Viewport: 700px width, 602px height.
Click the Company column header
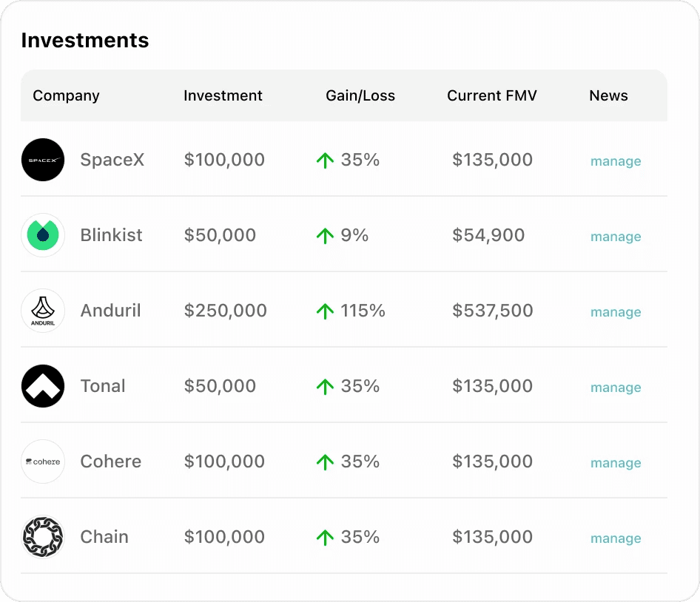coord(66,95)
